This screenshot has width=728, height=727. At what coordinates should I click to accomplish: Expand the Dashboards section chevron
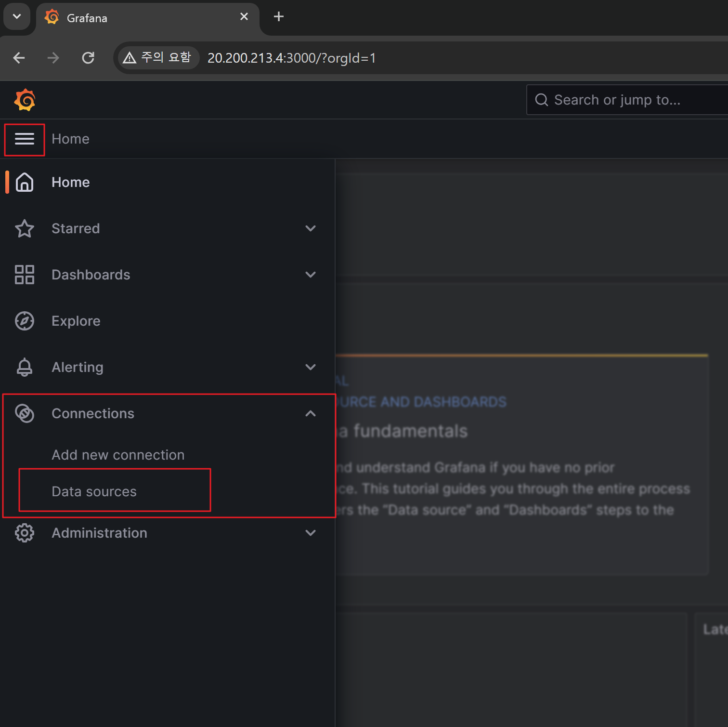click(x=311, y=275)
